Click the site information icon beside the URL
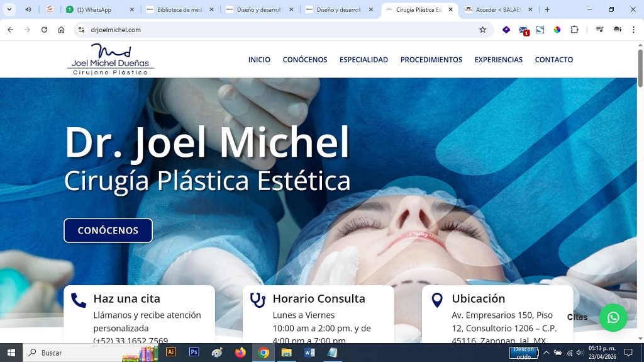The height and width of the screenshot is (362, 644). [x=81, y=30]
